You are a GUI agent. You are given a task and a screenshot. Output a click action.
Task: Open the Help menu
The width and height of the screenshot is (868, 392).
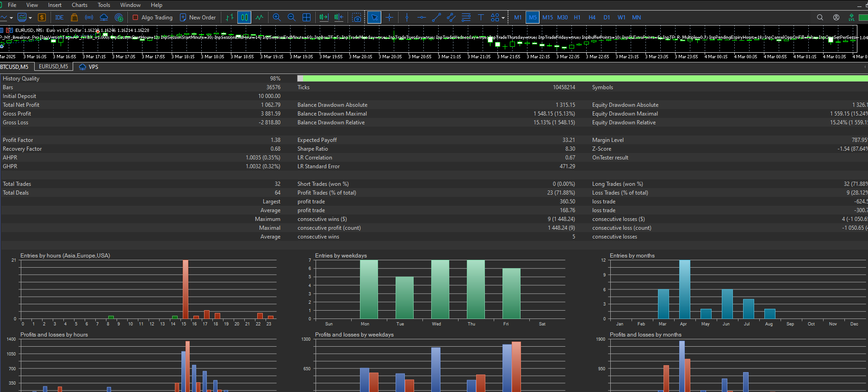coord(156,5)
